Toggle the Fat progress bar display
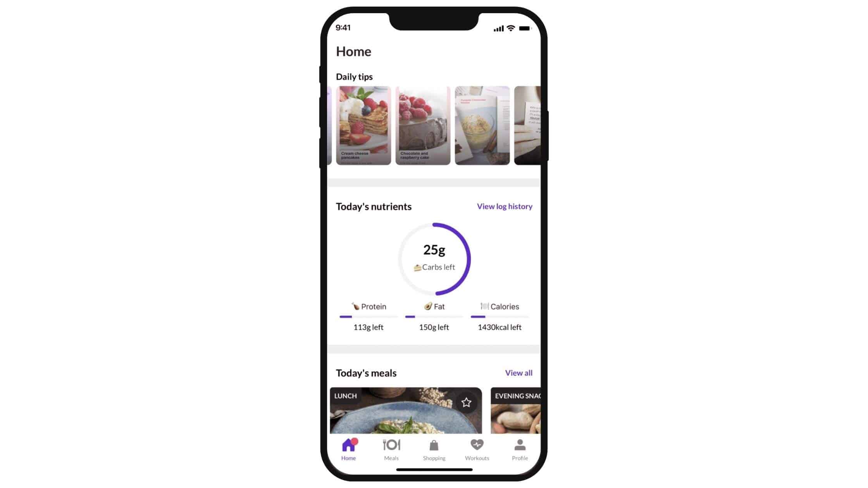 434,316
